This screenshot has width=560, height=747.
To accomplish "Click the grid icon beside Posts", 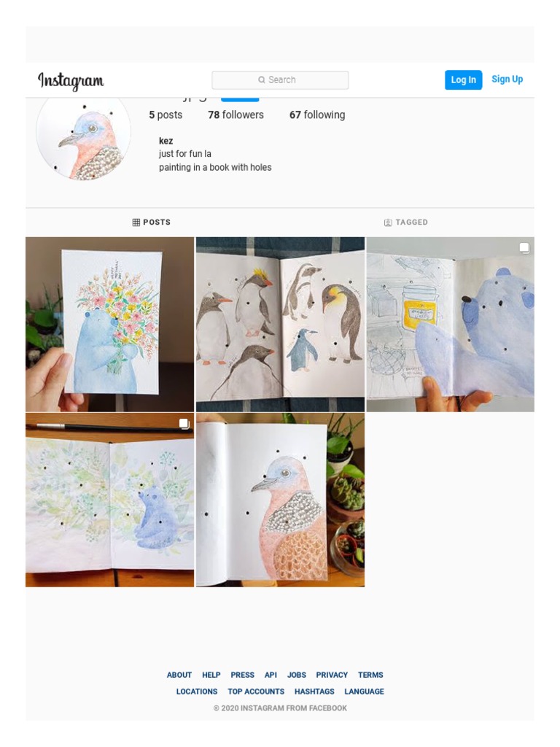I will pos(136,222).
